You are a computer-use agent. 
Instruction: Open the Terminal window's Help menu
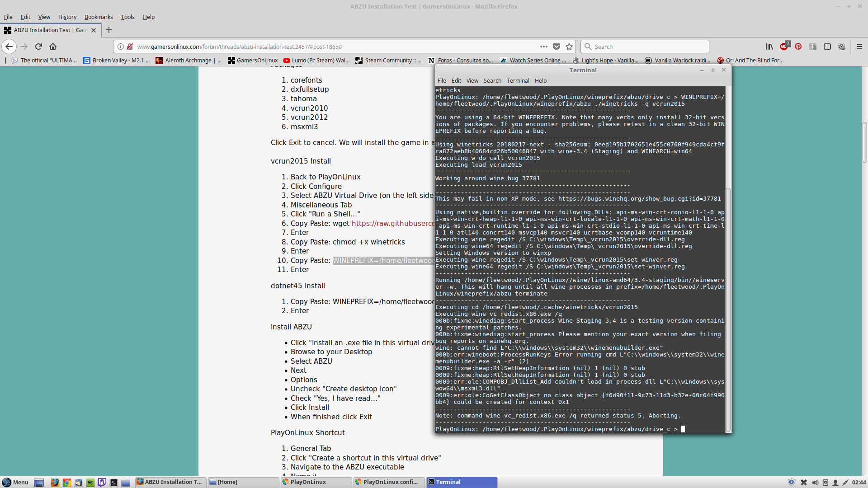coord(540,80)
